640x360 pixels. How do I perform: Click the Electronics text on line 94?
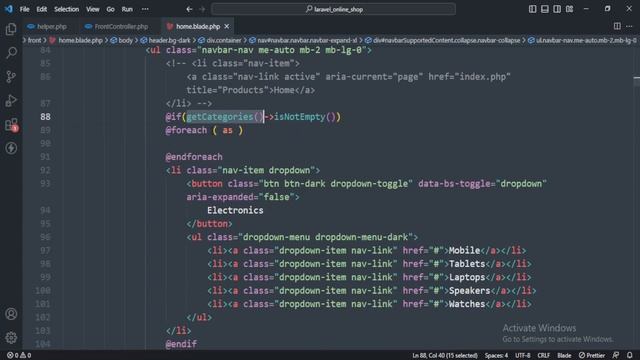pos(235,210)
